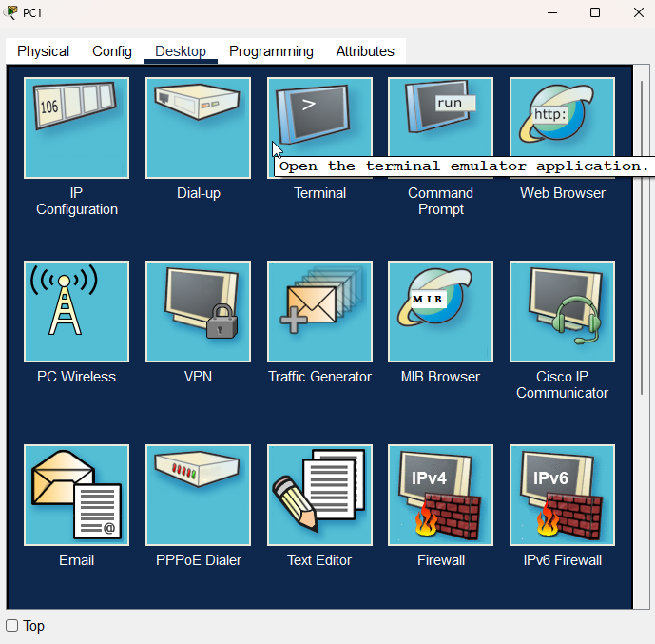Open the MIB Browser
Image resolution: width=655 pixels, height=644 pixels.
click(x=440, y=312)
